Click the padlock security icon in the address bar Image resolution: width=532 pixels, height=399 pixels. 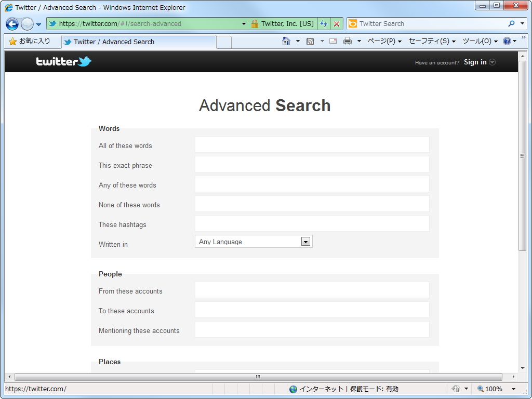254,23
